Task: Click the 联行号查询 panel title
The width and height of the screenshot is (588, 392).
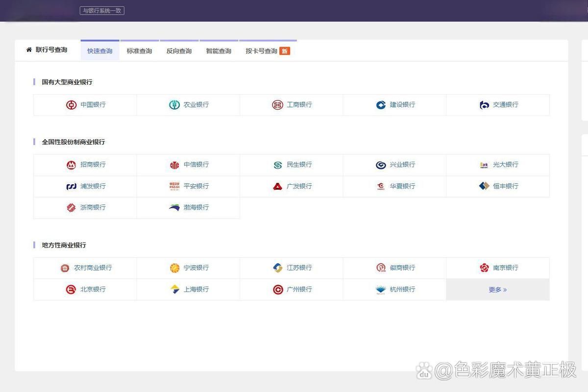Action: point(51,50)
